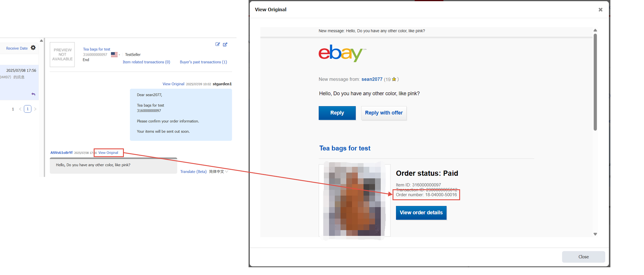Click the Close button in dialog
Viewport: 644px width, 275px height.
[x=583, y=257]
